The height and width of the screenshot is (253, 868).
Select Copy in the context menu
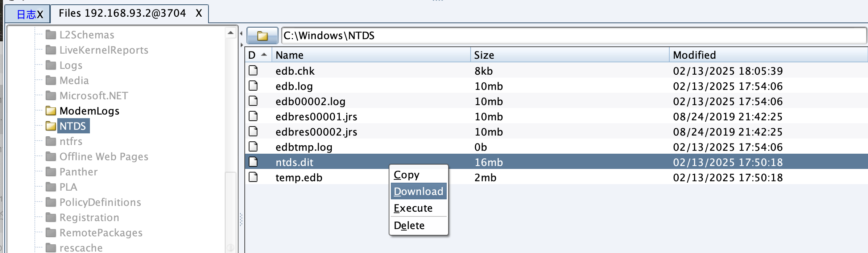point(406,175)
